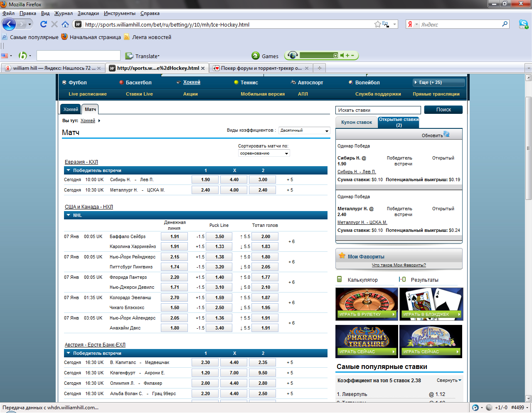532x413 pixels.
Task: Expand the Еще (+ 25) sports menu
Action: (438, 82)
